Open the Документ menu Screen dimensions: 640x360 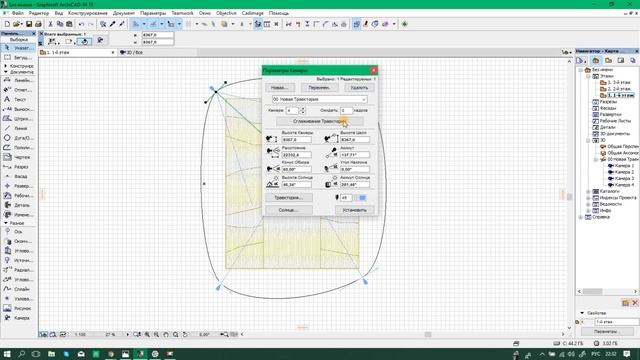pyautogui.click(x=124, y=13)
